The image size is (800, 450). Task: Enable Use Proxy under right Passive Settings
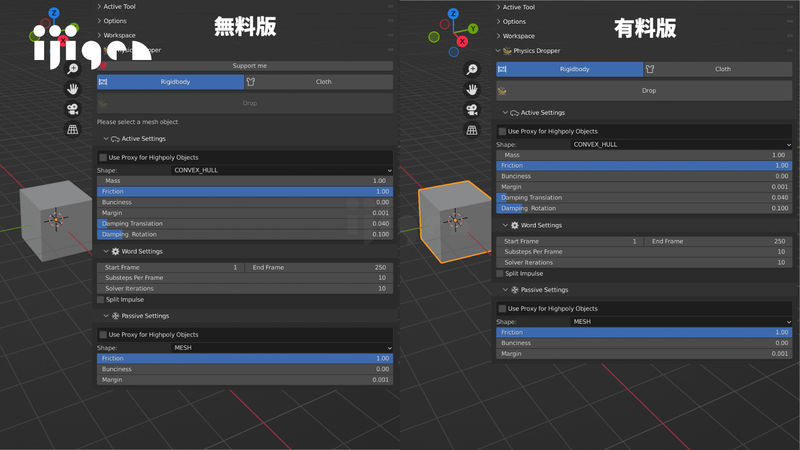(x=502, y=309)
